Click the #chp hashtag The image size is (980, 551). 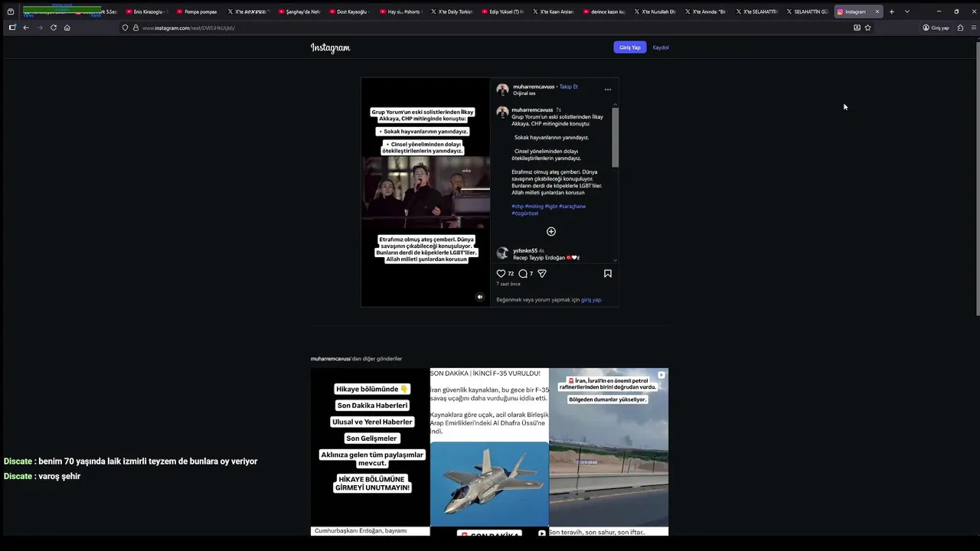(x=518, y=207)
